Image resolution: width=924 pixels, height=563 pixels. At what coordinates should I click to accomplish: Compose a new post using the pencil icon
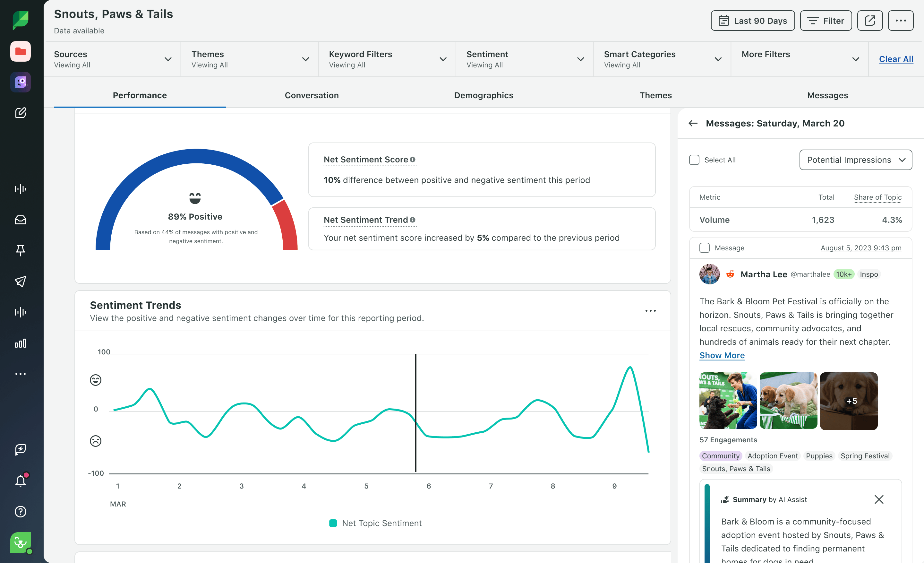(21, 113)
